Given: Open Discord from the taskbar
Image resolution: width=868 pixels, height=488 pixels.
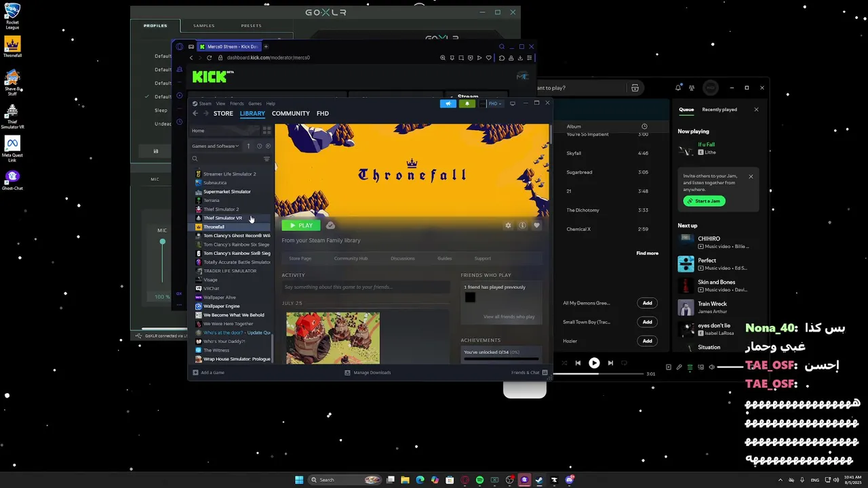Looking at the screenshot, I should coord(570,480).
